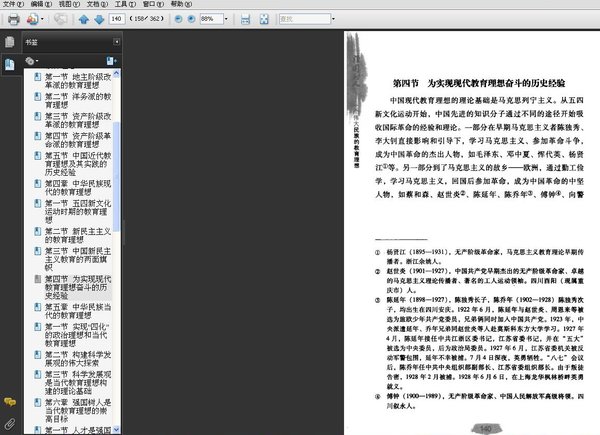
Task: Go to next page with down arrow
Action: pyautogui.click(x=99, y=19)
